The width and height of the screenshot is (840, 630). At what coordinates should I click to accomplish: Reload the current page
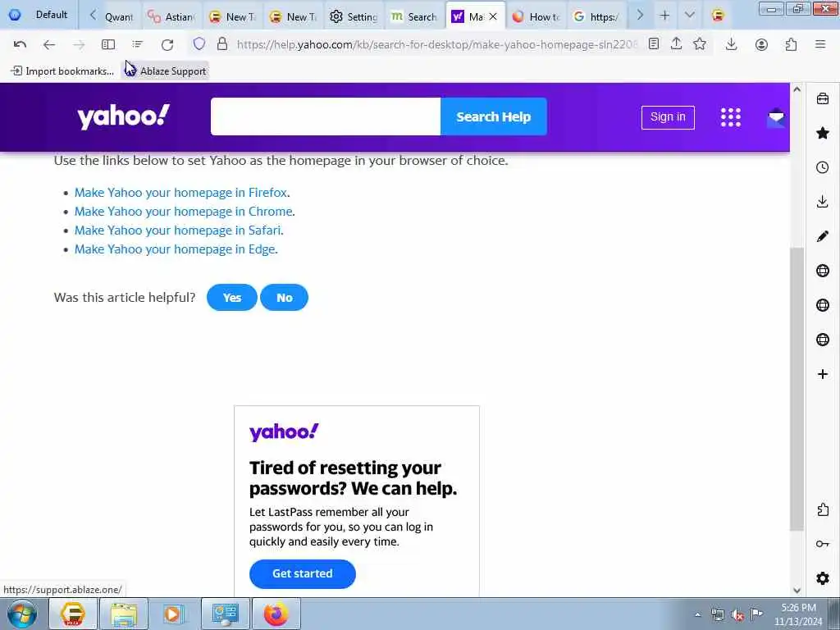coord(167,44)
